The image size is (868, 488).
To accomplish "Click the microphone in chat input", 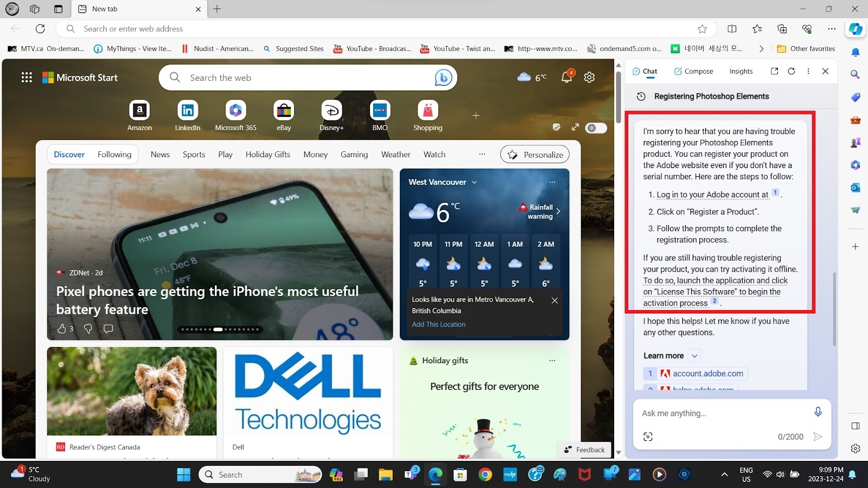I will tap(818, 412).
